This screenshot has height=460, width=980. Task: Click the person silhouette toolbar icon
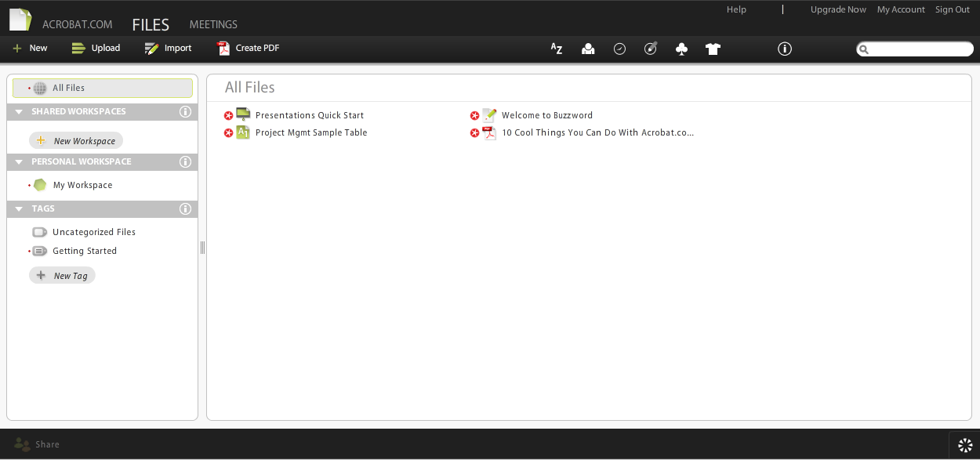click(x=588, y=49)
